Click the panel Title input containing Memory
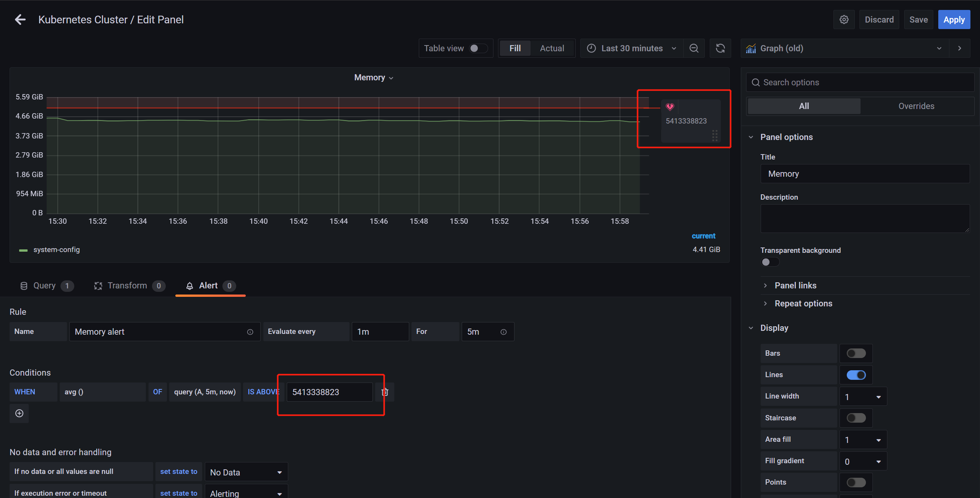Image resolution: width=980 pixels, height=498 pixels. pos(864,174)
